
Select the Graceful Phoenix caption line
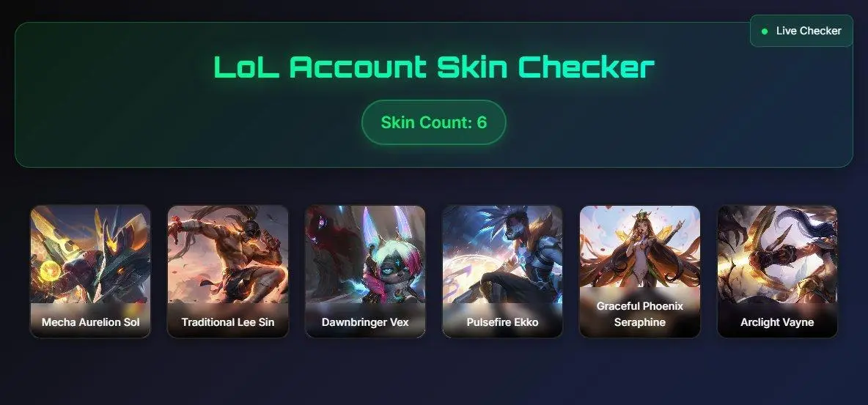point(640,306)
